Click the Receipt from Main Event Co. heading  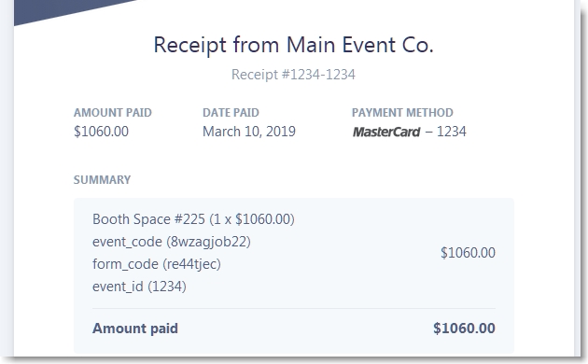click(294, 45)
